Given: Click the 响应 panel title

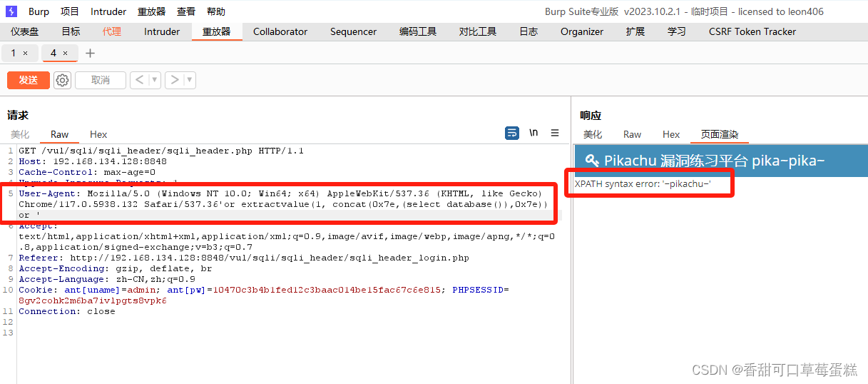Looking at the screenshot, I should 591,115.
